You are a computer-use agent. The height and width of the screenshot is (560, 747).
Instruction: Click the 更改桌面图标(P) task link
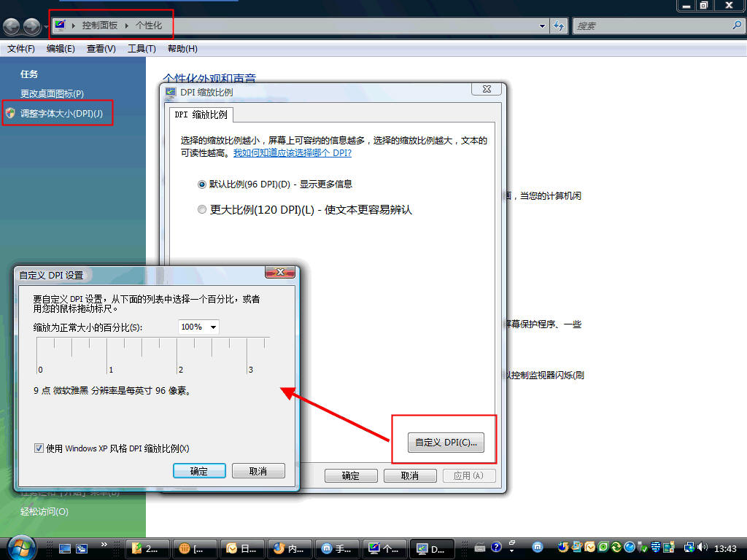point(52,94)
